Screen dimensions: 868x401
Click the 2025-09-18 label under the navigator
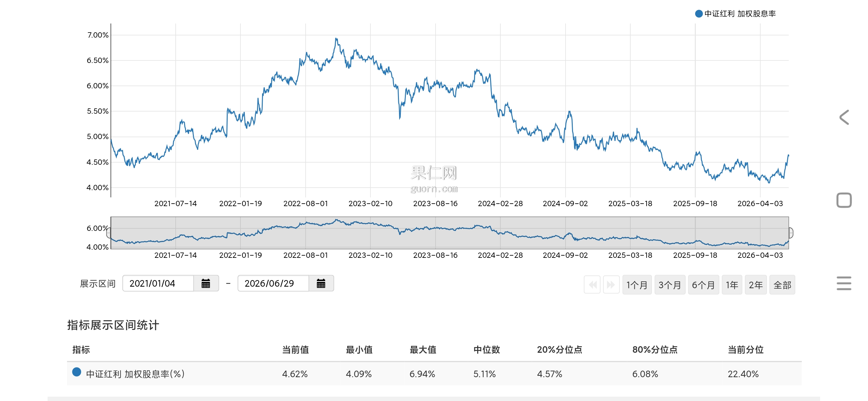[x=695, y=255]
